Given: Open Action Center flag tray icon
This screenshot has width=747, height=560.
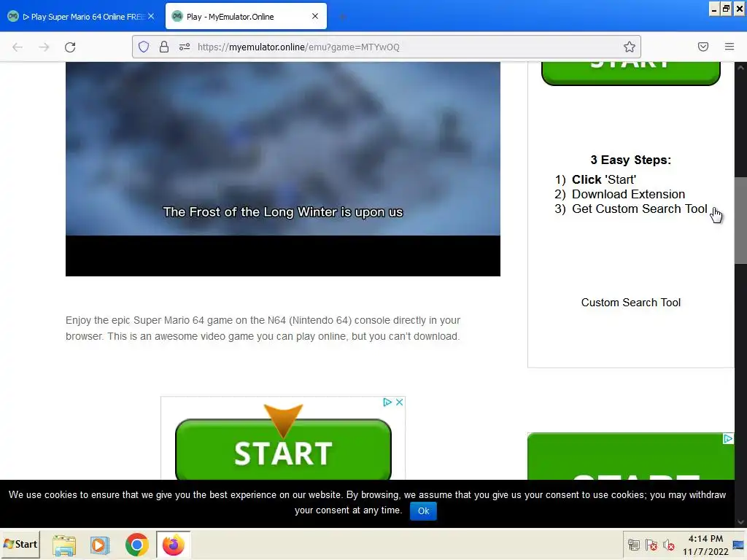Looking at the screenshot, I should (x=651, y=545).
